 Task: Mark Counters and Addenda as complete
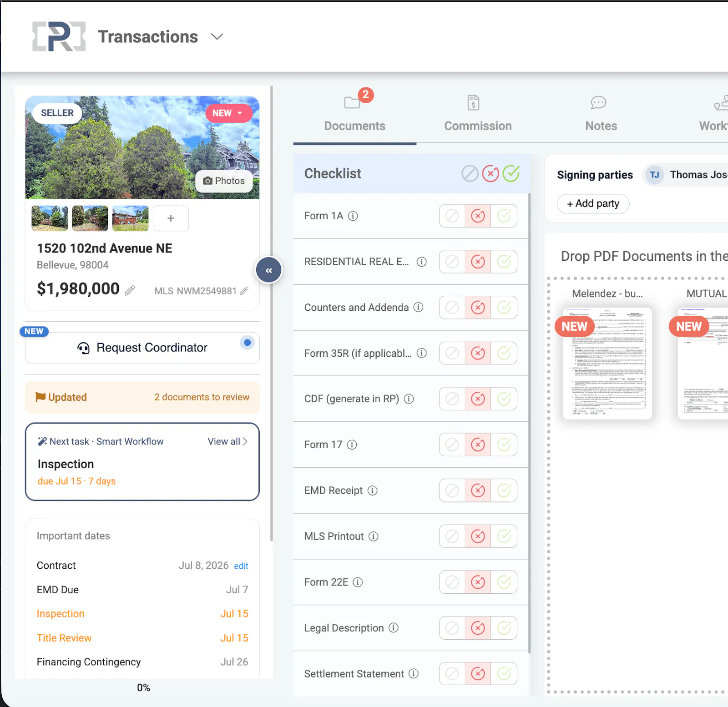[x=504, y=308]
